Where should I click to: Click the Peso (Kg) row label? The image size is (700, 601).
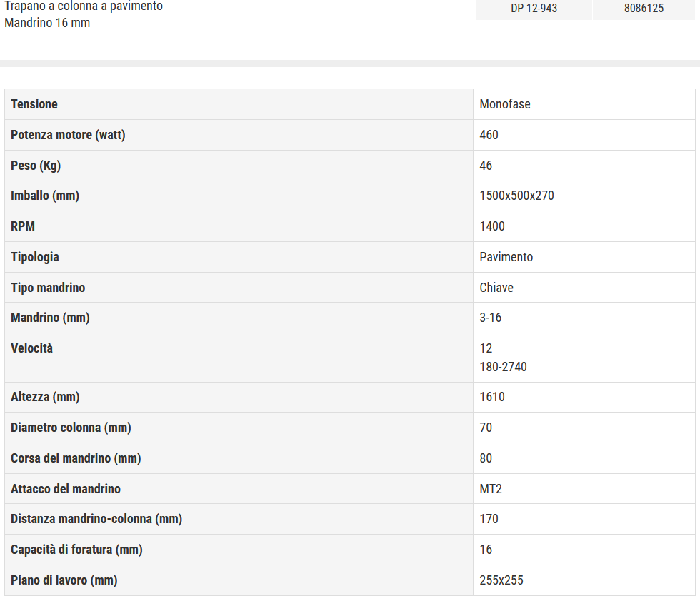point(36,166)
